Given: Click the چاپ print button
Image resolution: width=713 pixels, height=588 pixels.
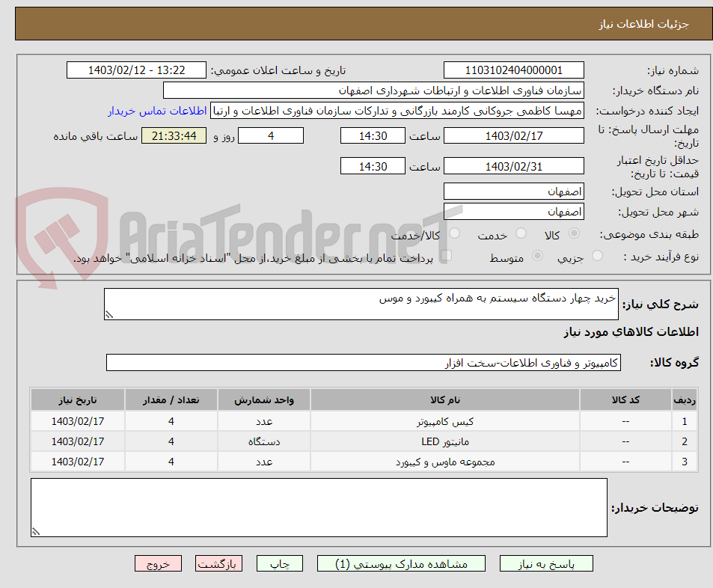Looking at the screenshot, I should tap(280, 563).
